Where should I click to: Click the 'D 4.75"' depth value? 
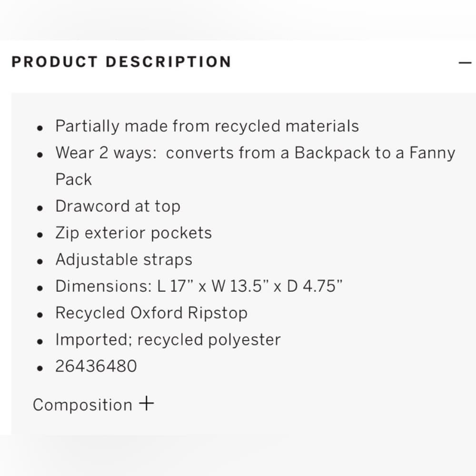(315, 286)
